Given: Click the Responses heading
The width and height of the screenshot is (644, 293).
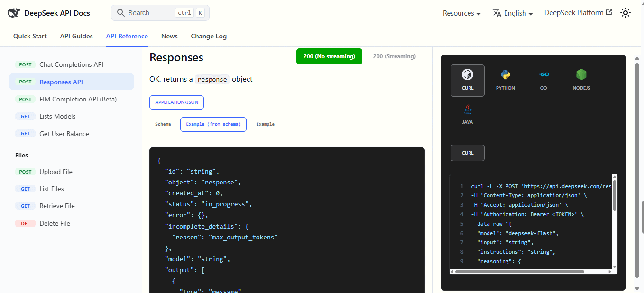Looking at the screenshot, I should coord(176,57).
